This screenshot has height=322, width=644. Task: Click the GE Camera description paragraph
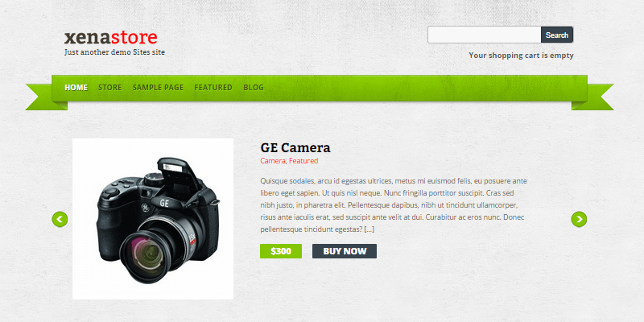tap(394, 205)
